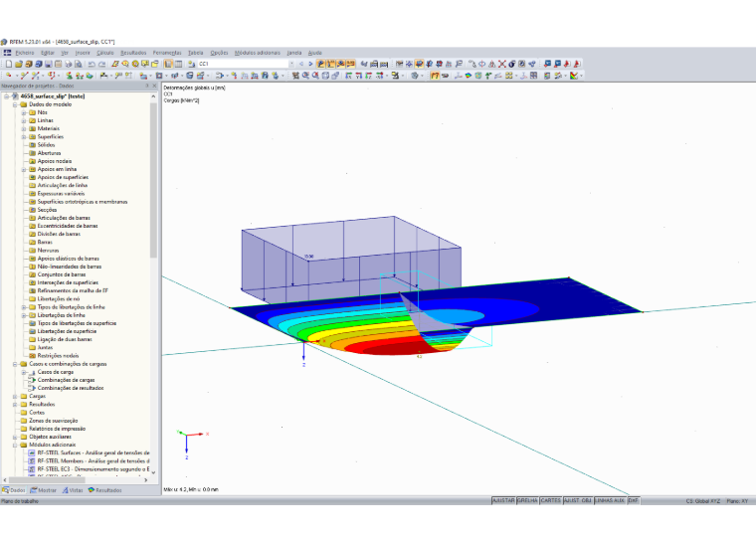Click the red X delete icon in toolbar

point(502,64)
